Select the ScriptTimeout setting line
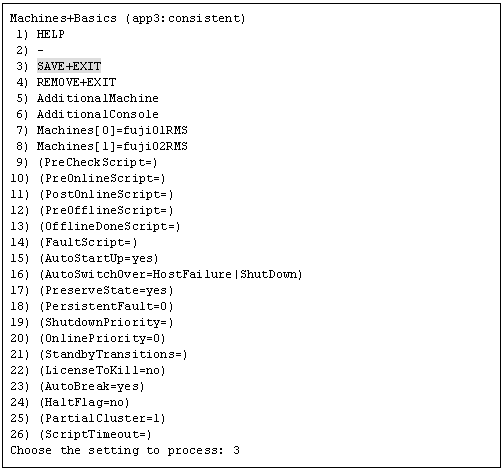Image resolution: width=502 pixels, height=470 pixels. pos(95,434)
